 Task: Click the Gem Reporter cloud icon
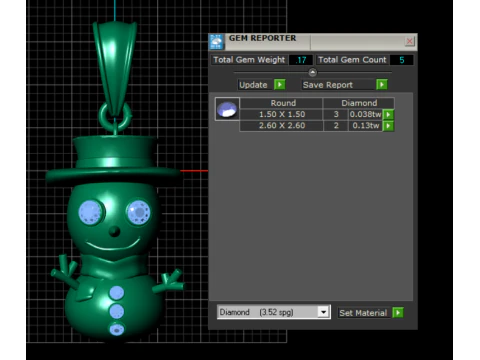pyautogui.click(x=216, y=42)
